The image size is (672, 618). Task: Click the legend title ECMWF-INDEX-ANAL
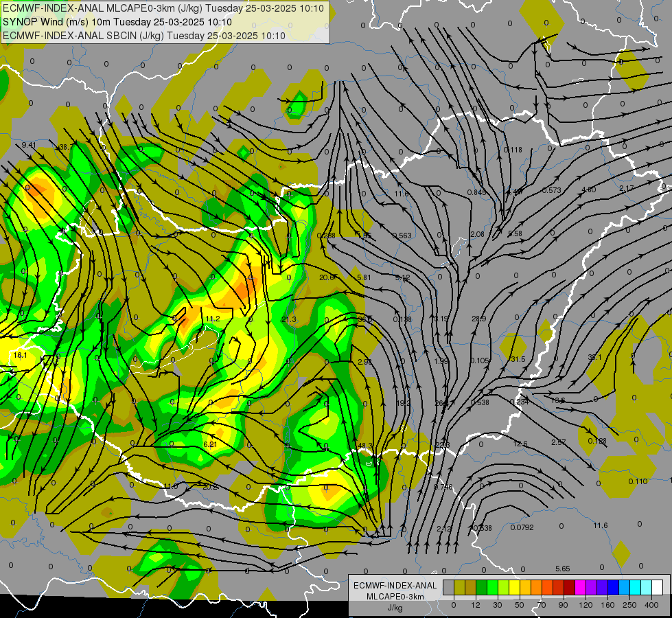395,586
